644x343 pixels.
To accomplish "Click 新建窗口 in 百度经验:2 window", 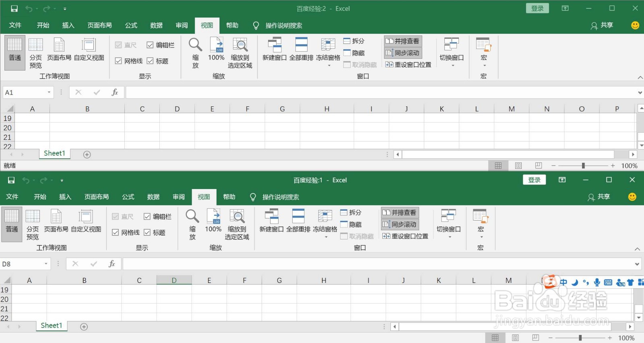I will tap(275, 50).
